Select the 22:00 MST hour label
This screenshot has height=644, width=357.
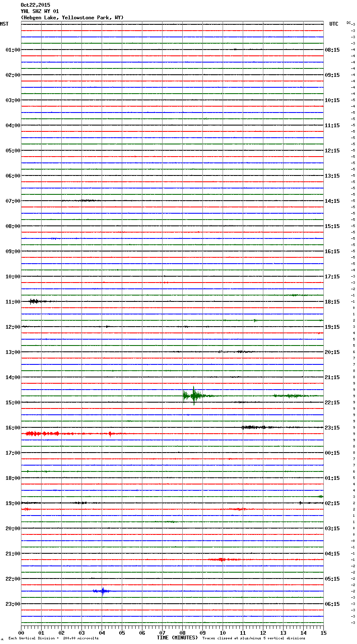tap(13, 579)
